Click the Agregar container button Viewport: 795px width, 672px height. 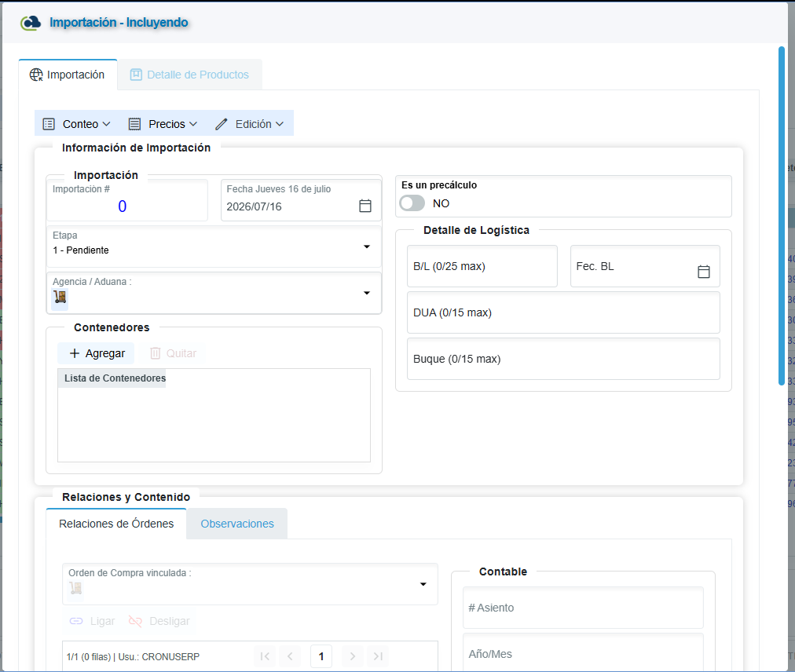click(x=96, y=353)
